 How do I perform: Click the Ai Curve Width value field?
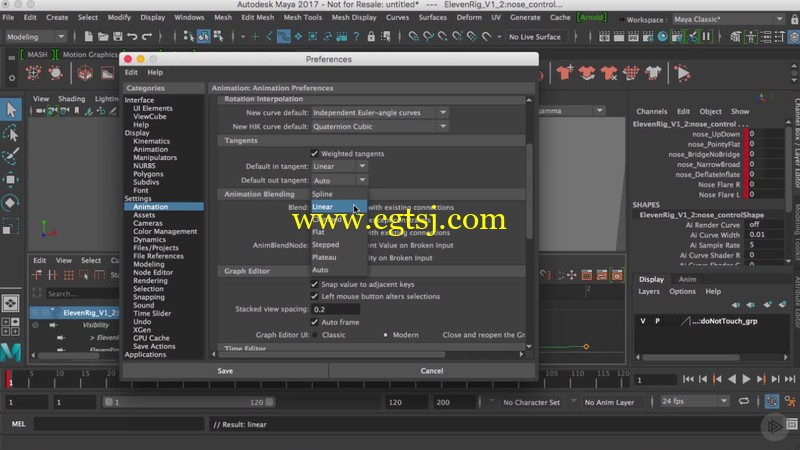766,235
